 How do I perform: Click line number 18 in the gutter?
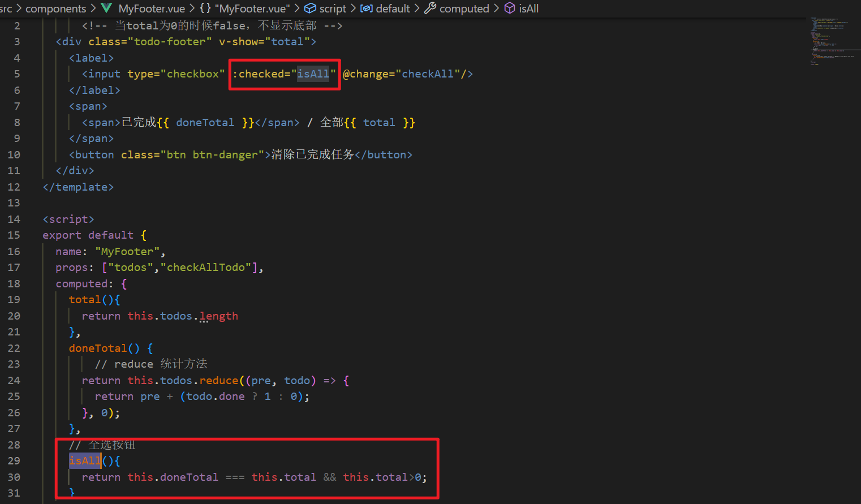pyautogui.click(x=14, y=284)
